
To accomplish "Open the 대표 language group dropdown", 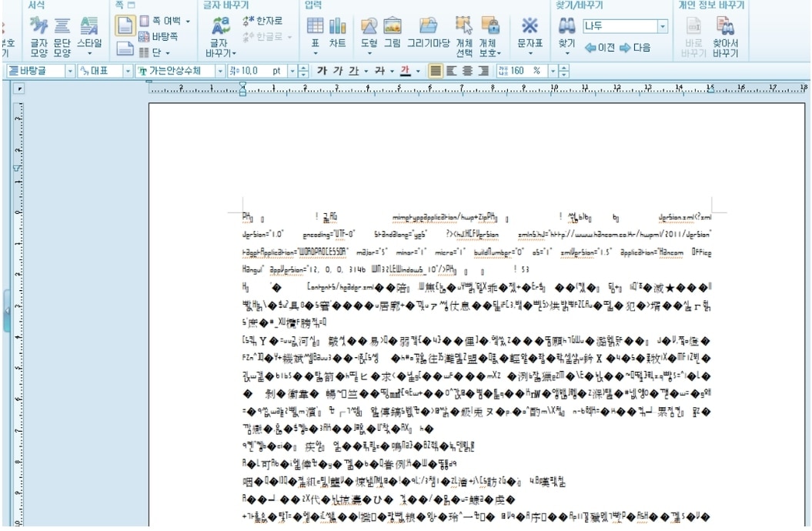I will tap(128, 71).
